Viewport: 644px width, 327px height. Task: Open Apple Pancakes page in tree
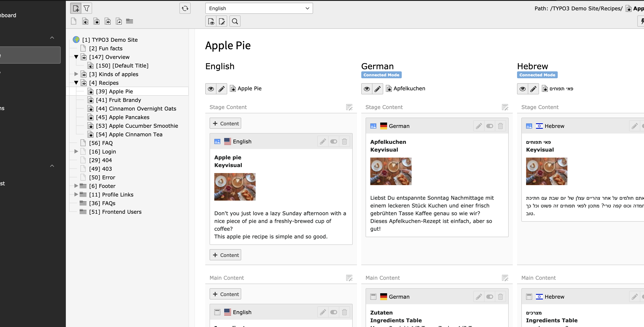coord(122,117)
